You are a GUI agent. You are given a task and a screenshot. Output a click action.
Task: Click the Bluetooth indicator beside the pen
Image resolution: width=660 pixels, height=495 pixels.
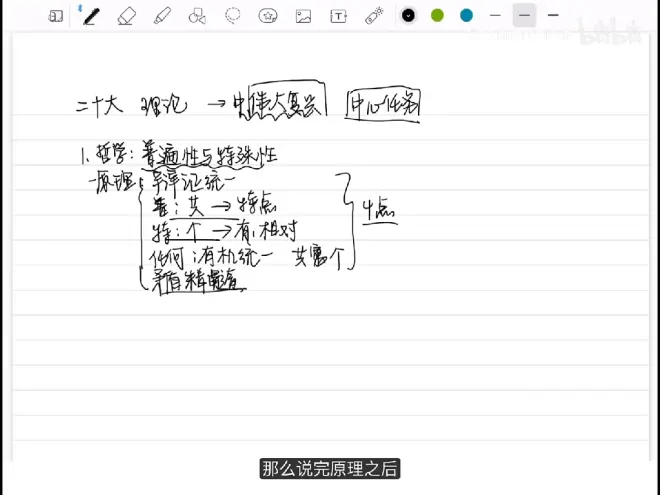click(x=79, y=8)
